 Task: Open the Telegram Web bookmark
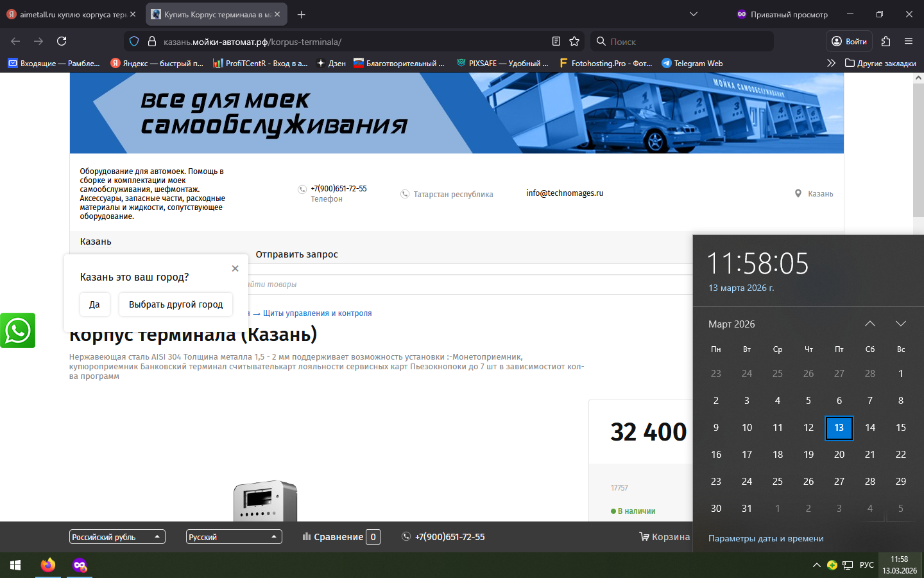[692, 63]
